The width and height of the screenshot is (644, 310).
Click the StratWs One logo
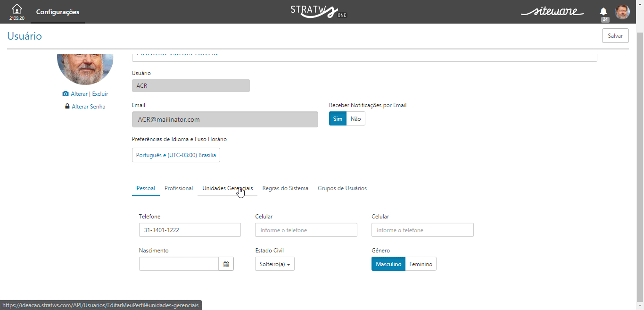(319, 12)
